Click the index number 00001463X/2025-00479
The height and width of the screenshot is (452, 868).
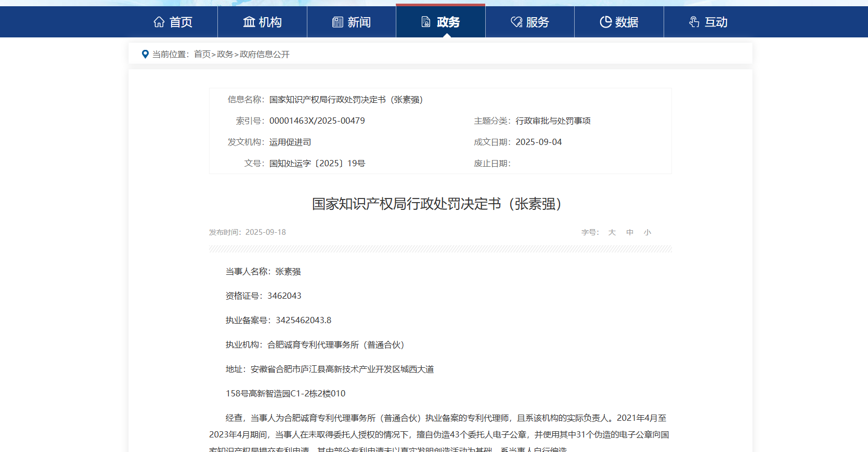[317, 121]
